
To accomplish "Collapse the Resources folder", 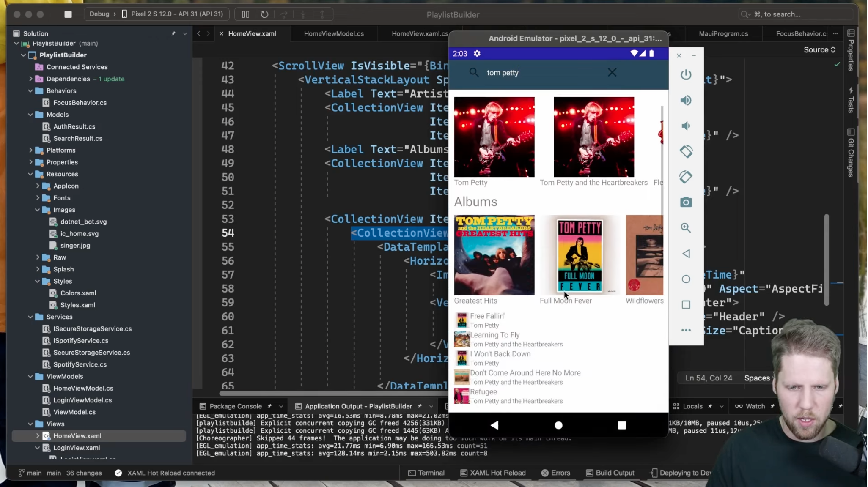I will 30,174.
